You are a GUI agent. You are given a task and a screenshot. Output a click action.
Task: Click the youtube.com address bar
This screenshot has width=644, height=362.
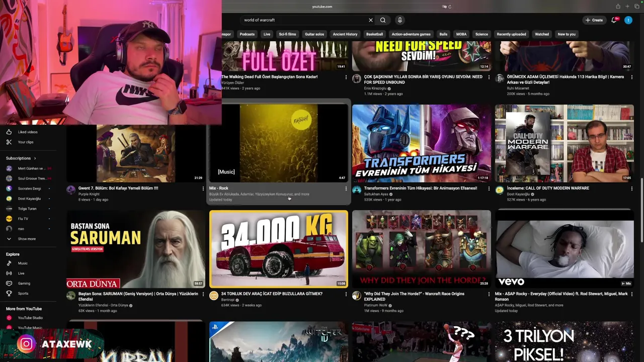(x=322, y=7)
